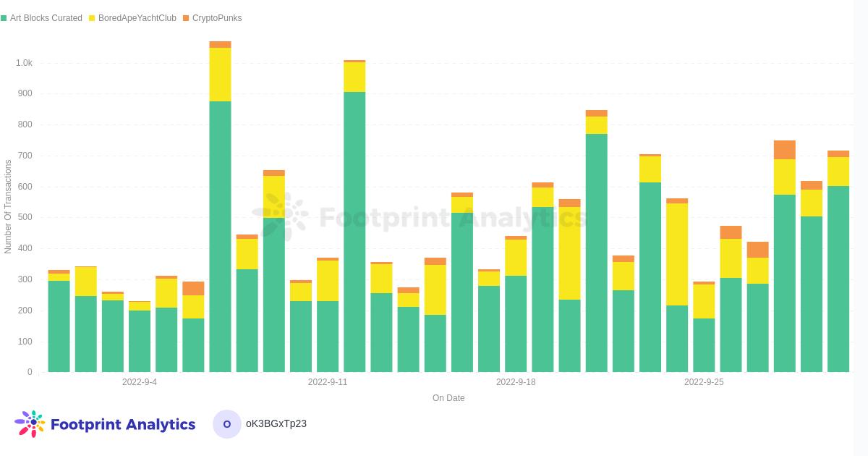Click the green segment of the tallest bar
868x456 pixels.
tap(220, 237)
